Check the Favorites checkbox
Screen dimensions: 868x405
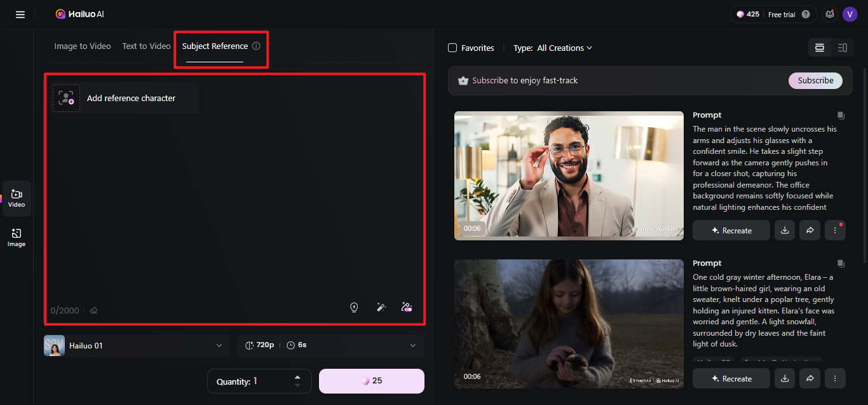(452, 48)
